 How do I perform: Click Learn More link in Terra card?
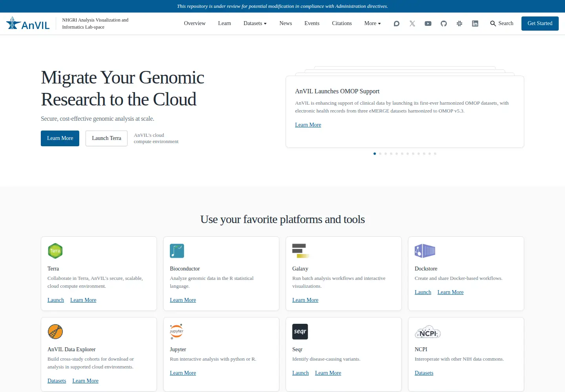coord(83,300)
